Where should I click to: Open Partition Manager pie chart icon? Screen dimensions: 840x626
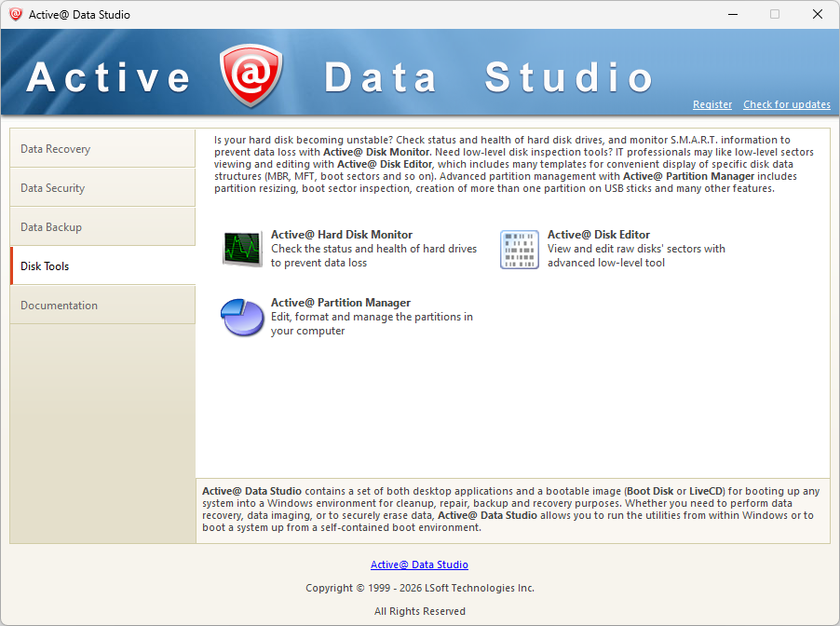click(242, 318)
